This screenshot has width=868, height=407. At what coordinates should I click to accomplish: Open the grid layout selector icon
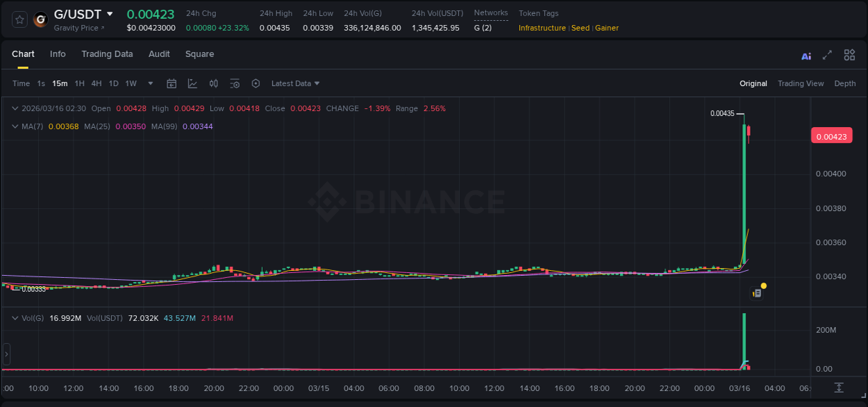849,54
